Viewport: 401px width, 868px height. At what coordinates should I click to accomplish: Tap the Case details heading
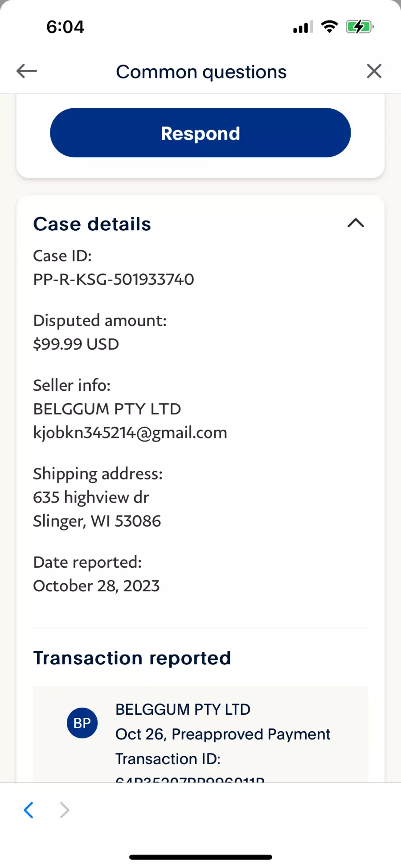click(92, 224)
